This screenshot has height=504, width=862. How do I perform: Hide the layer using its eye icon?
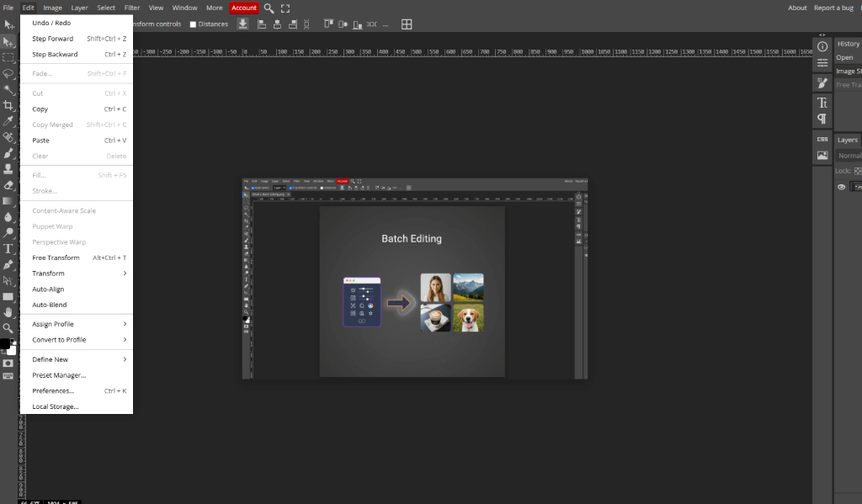point(841,187)
